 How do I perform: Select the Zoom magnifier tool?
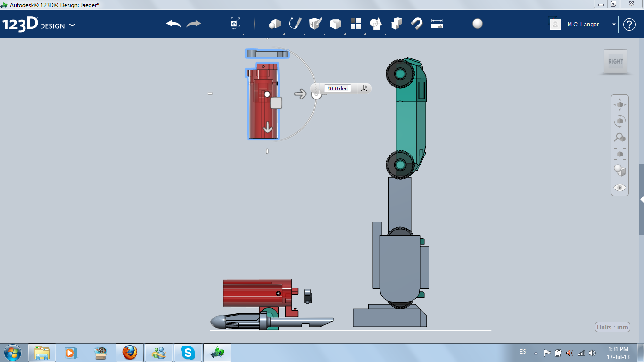click(x=620, y=138)
